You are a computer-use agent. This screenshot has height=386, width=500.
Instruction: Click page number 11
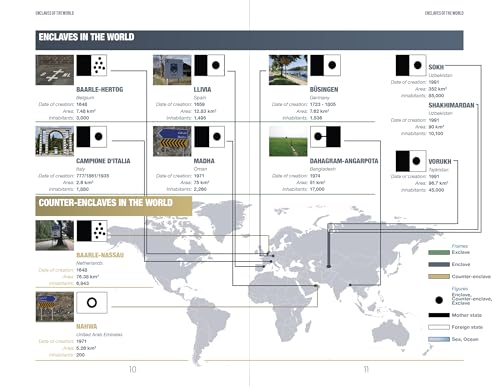(x=366, y=369)
